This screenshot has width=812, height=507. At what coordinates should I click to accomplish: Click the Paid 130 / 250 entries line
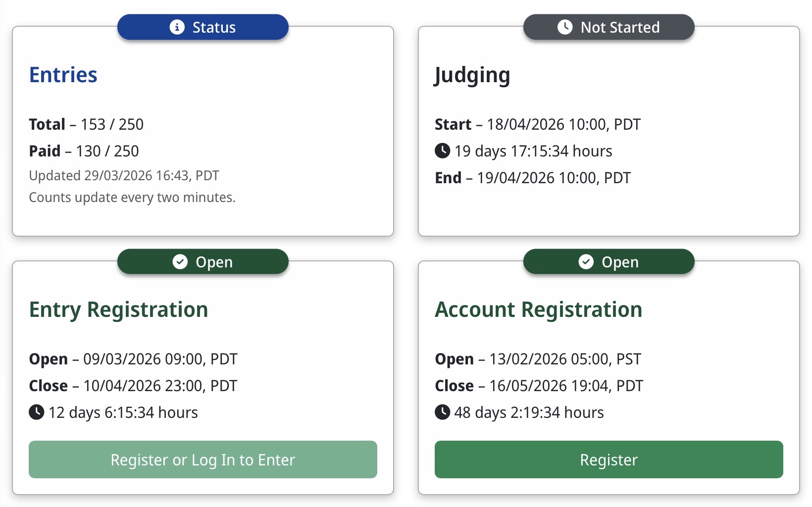(x=84, y=151)
